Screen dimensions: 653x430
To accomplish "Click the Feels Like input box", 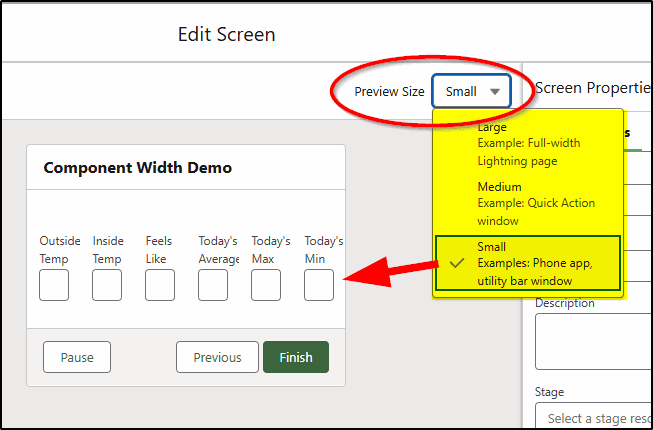I will coord(160,285).
